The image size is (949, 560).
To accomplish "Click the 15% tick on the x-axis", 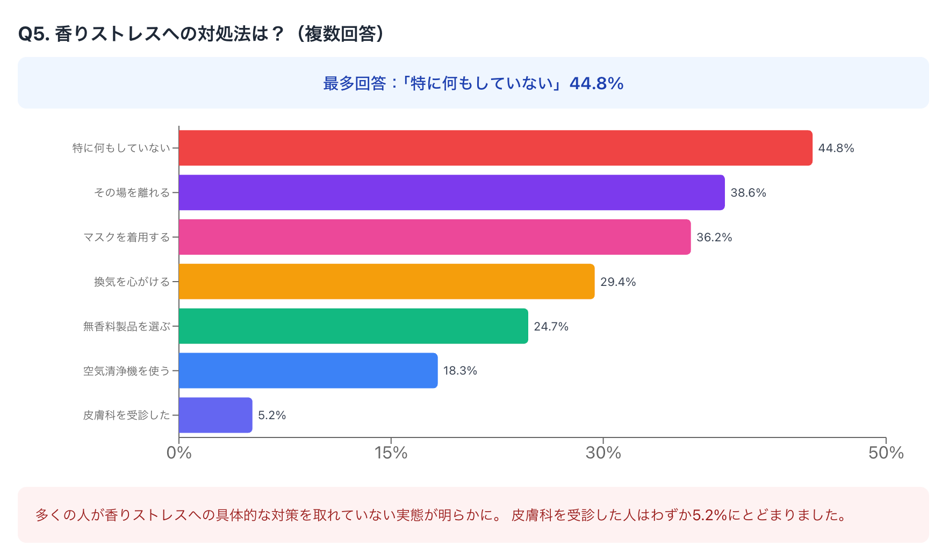I will click(x=391, y=453).
